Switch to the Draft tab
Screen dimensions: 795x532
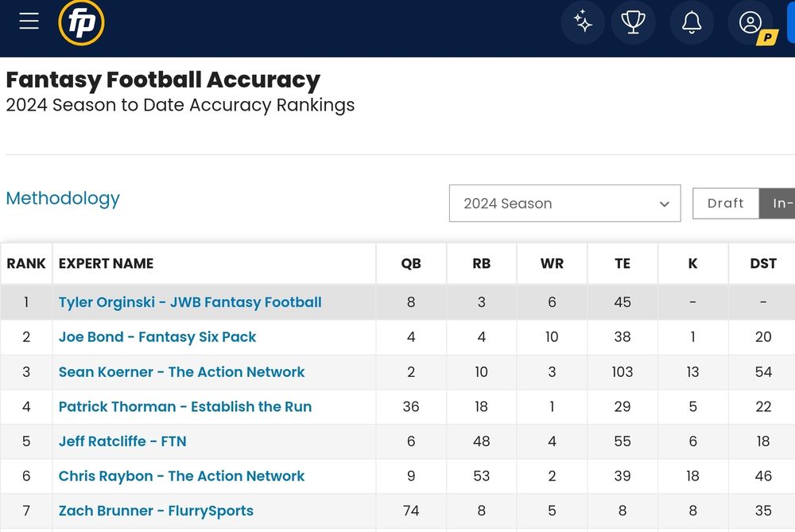click(726, 204)
